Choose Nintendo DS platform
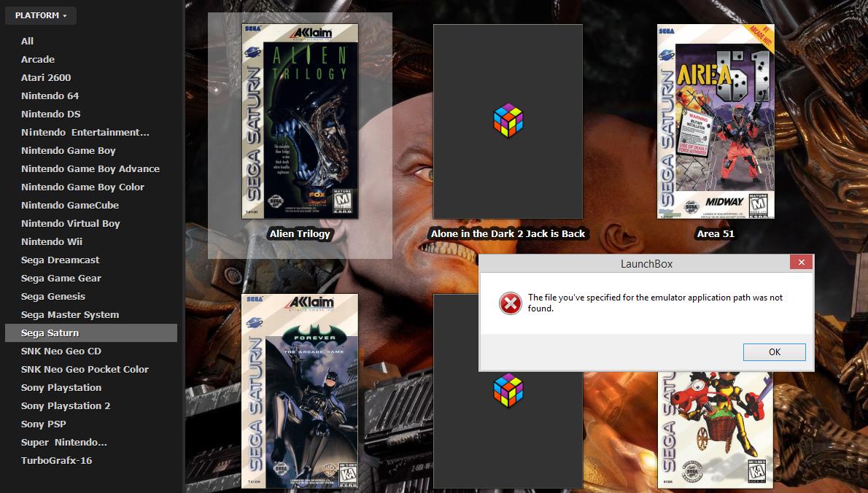 tap(50, 114)
